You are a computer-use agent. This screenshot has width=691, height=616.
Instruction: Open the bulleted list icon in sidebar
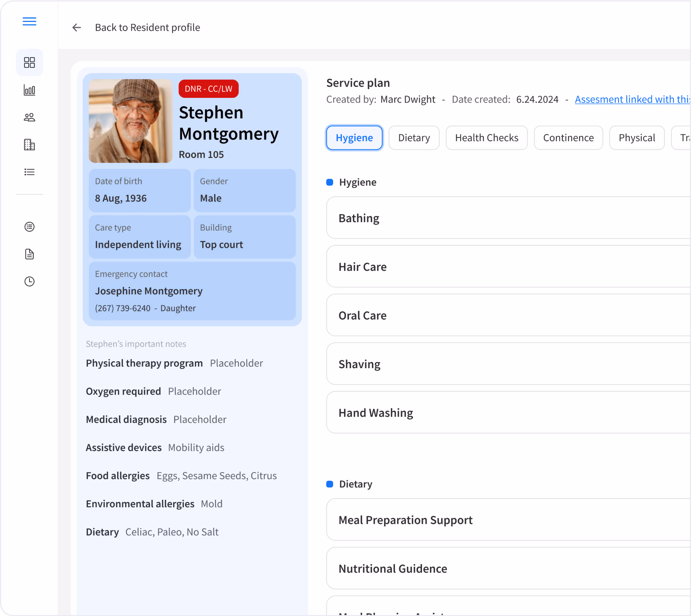tap(29, 172)
